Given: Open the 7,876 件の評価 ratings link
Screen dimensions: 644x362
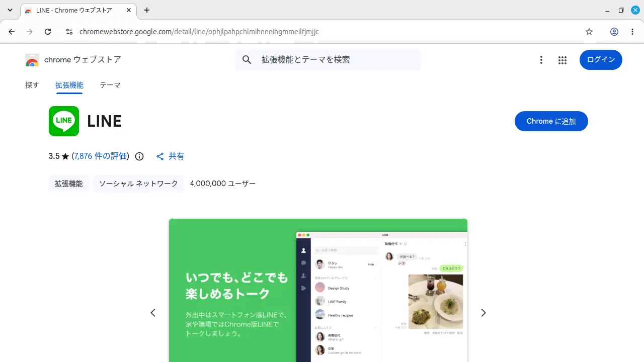Looking at the screenshot, I should coord(101,156).
